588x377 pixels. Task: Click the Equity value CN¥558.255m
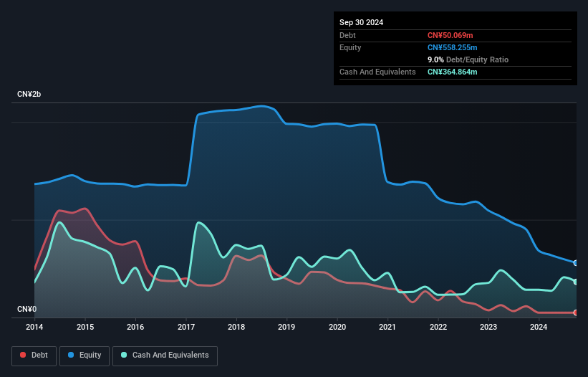click(452, 47)
